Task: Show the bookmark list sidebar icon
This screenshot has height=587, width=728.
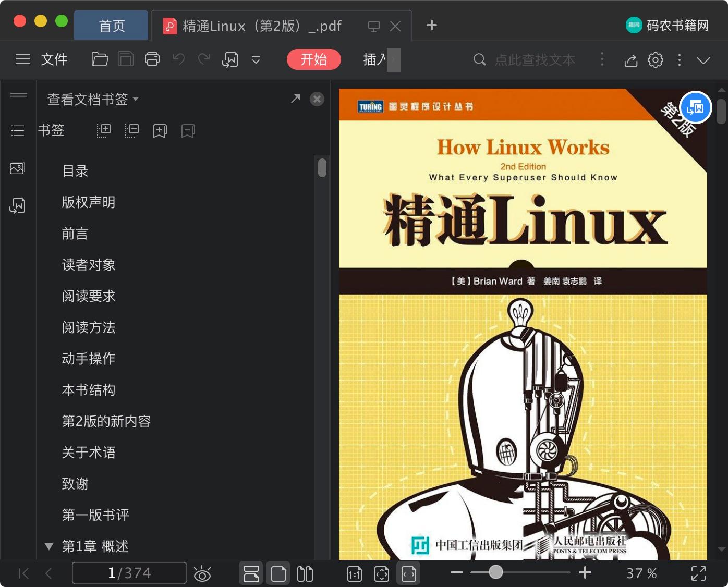Action: point(18,130)
